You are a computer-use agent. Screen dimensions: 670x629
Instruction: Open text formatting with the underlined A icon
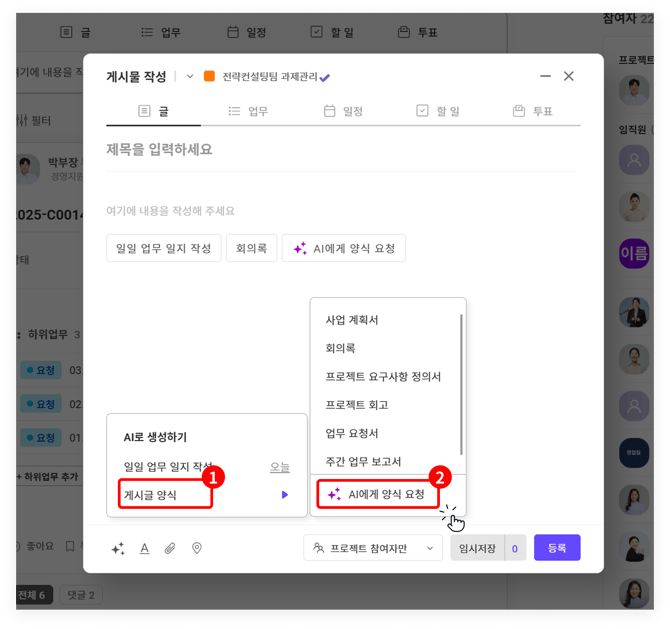pyautogui.click(x=144, y=548)
